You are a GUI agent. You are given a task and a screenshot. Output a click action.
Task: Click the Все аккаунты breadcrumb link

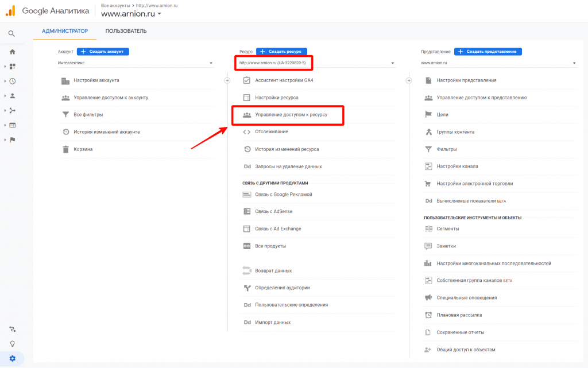click(115, 6)
